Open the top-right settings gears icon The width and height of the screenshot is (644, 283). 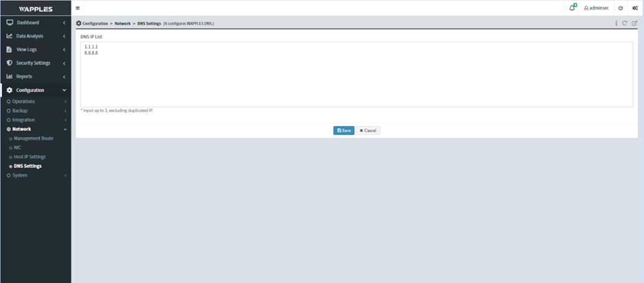[x=635, y=8]
